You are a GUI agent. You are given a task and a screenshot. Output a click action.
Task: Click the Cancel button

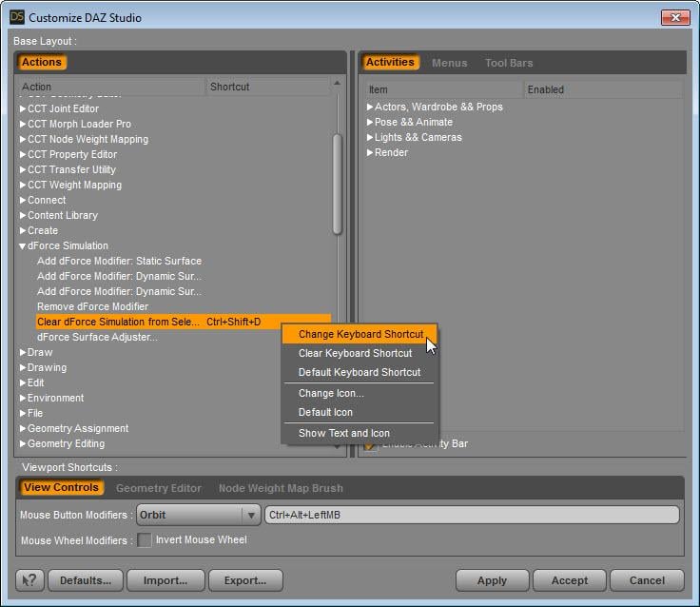pyautogui.click(x=647, y=580)
